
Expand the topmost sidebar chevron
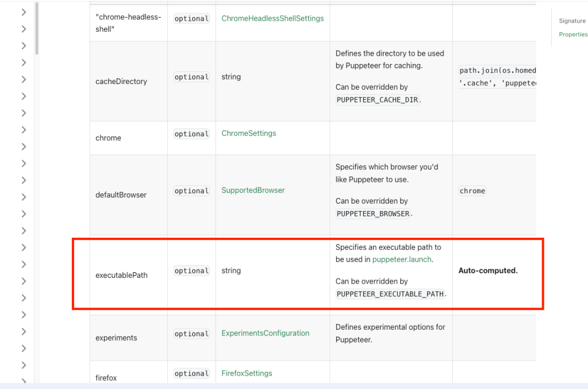point(24,12)
